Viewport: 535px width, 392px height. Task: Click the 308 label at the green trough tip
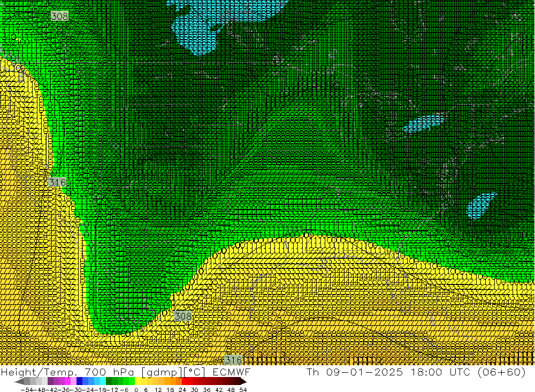(183, 316)
